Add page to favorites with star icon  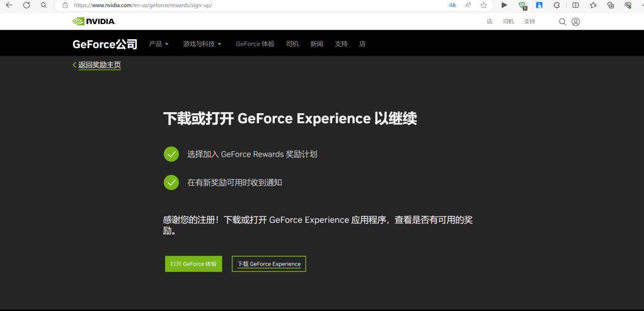coord(484,5)
